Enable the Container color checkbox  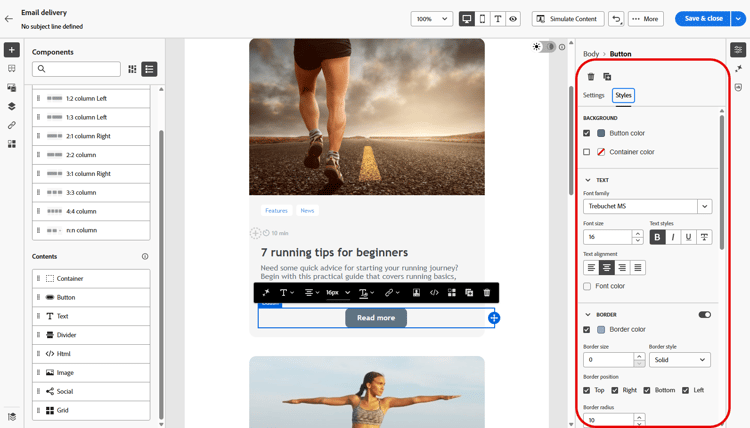[x=586, y=152]
